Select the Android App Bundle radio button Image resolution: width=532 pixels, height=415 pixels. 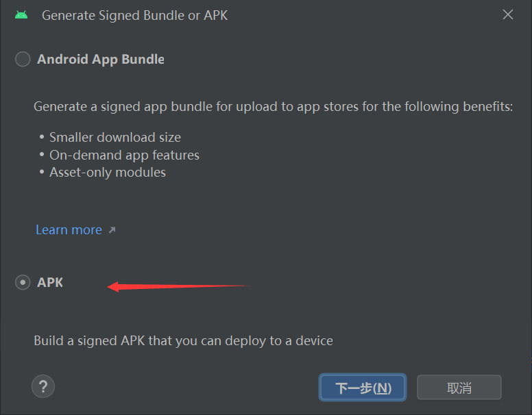pyautogui.click(x=23, y=59)
